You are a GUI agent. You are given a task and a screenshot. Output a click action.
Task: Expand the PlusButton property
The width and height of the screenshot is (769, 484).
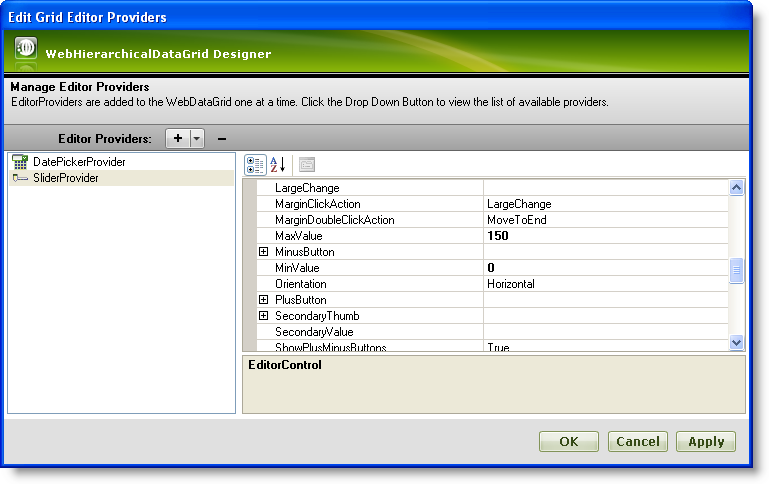[263, 300]
